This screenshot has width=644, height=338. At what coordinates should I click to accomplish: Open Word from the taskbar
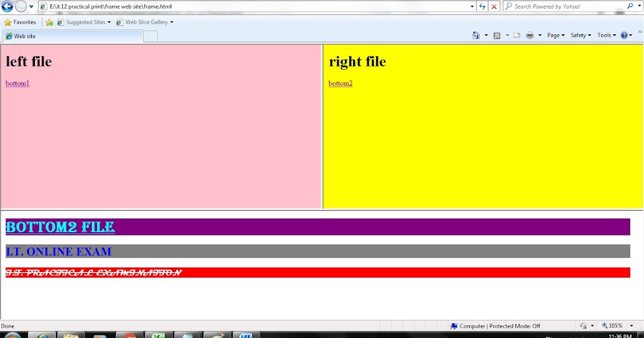click(x=246, y=335)
